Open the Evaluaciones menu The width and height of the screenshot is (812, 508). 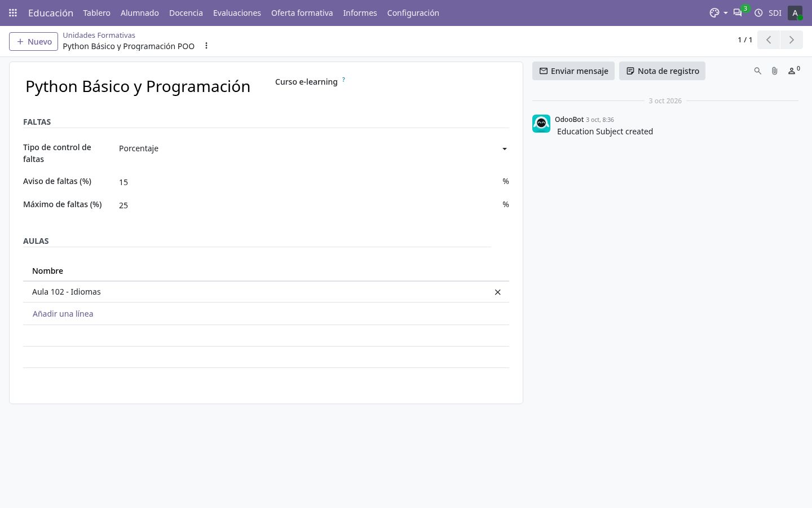(237, 12)
